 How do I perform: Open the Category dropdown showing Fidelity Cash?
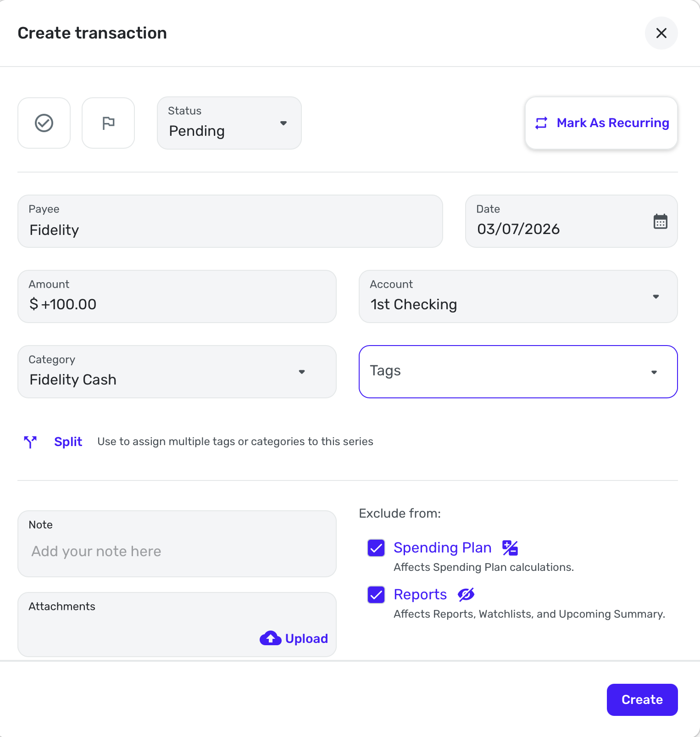point(177,372)
